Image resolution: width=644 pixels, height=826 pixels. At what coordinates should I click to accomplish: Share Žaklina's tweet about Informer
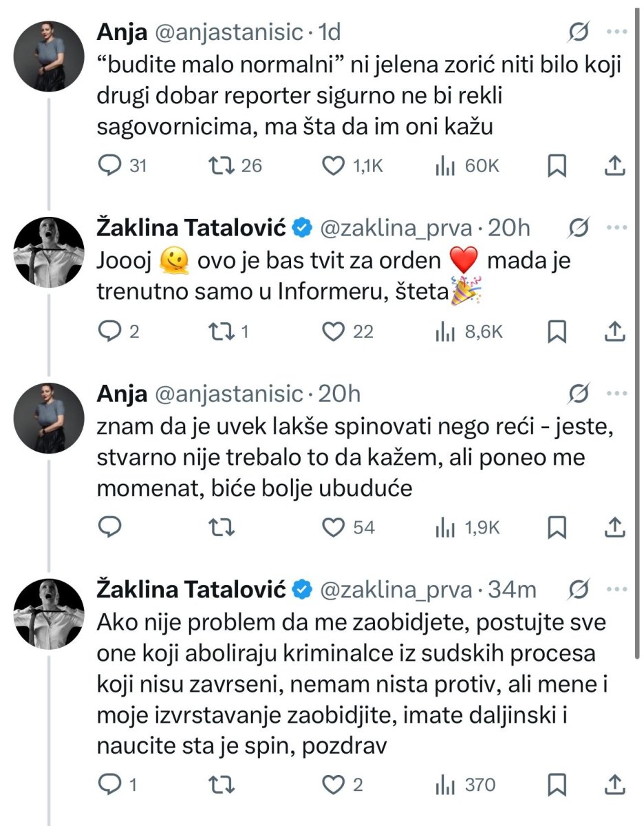click(616, 332)
